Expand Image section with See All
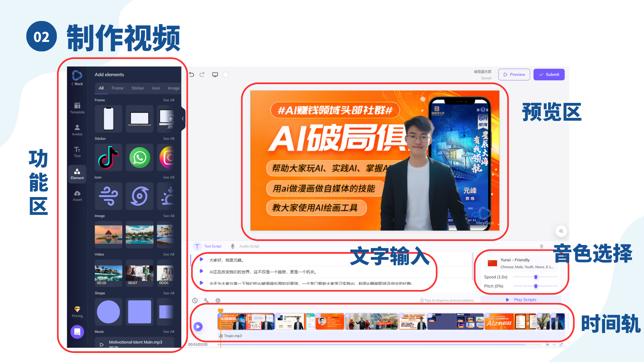The height and width of the screenshot is (362, 644). click(169, 216)
